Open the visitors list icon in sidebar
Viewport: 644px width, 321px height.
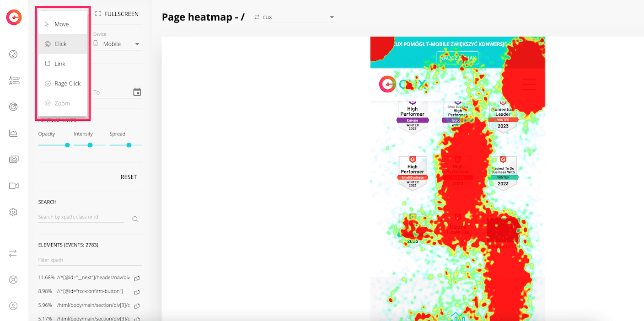point(14,80)
